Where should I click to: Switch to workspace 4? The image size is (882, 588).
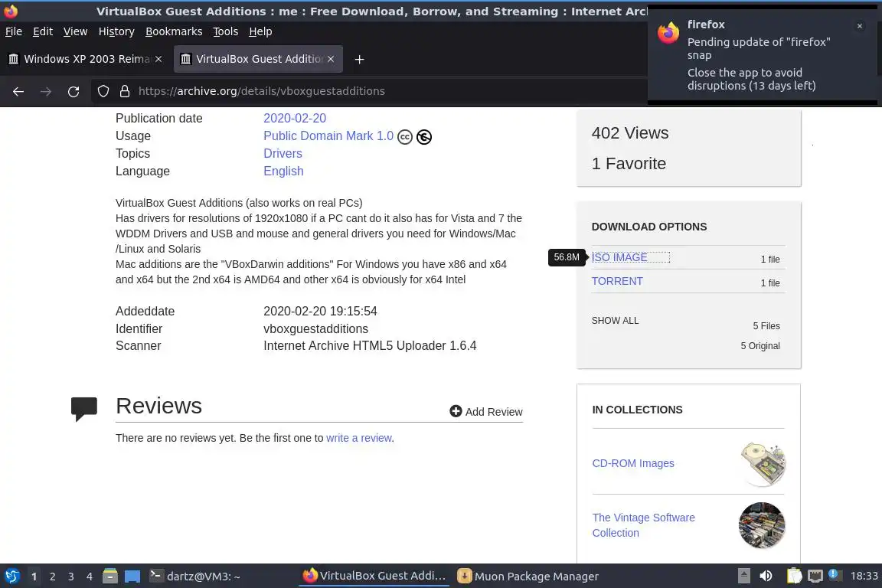90,577
